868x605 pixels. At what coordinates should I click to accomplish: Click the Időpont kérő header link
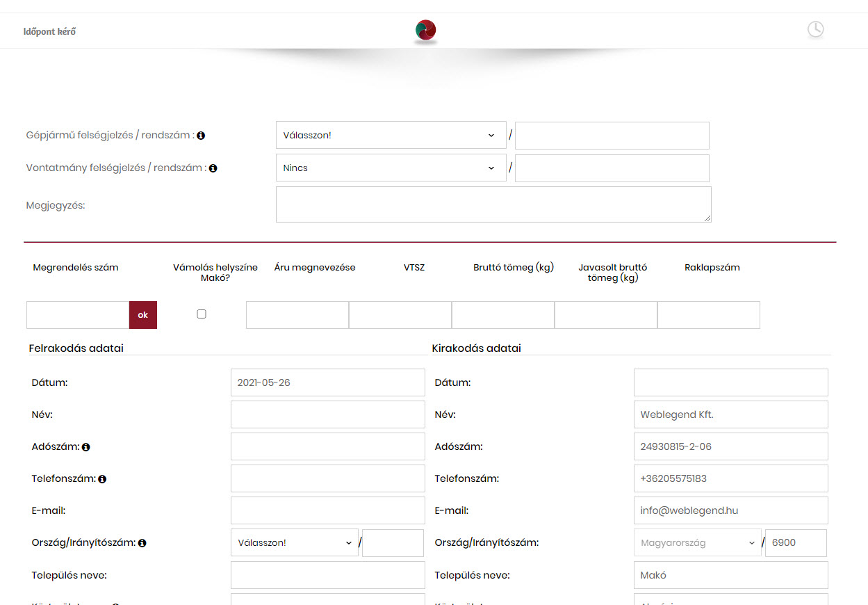[49, 31]
